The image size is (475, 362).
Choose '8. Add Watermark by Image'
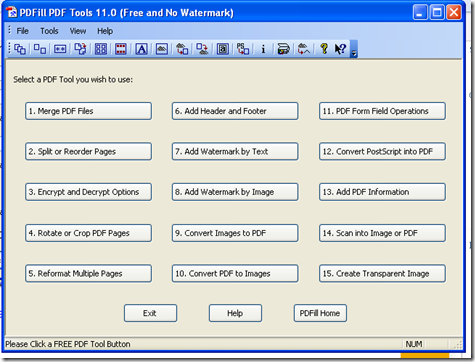pos(235,192)
